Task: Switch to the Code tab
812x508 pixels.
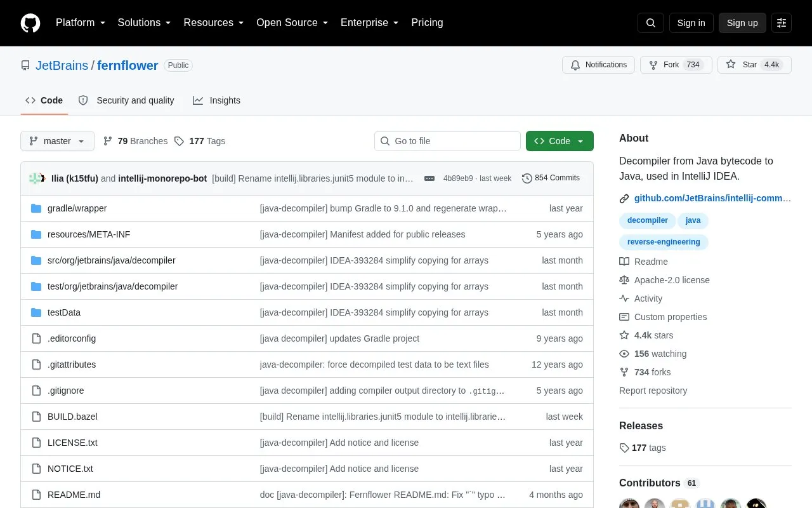Action: click(44, 100)
